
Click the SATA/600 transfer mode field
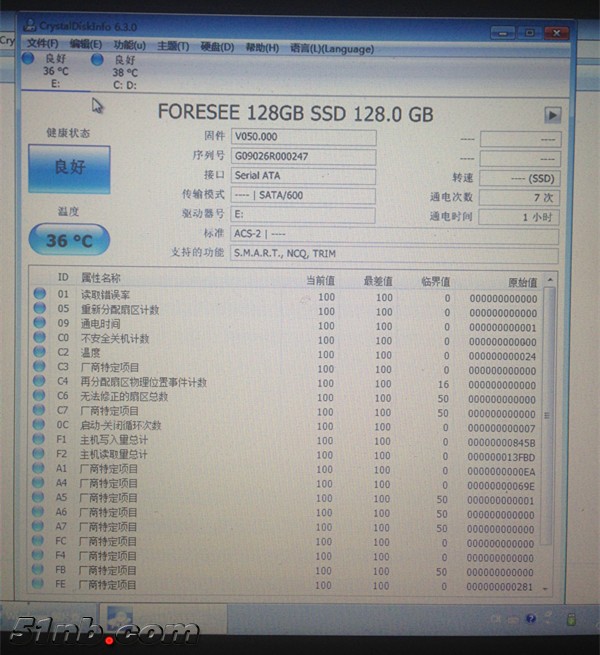click(x=303, y=195)
